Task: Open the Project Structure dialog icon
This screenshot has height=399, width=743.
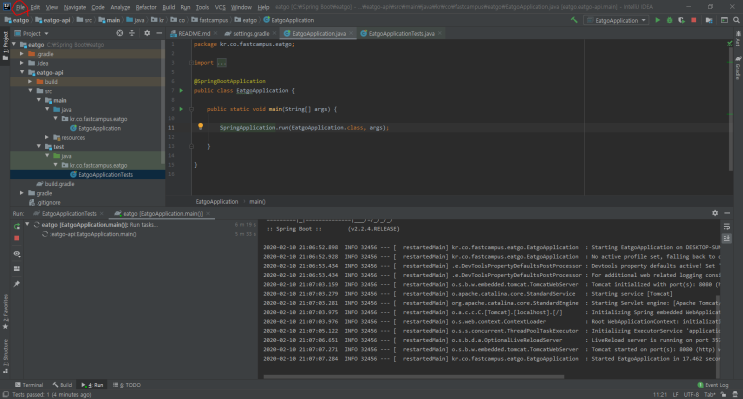Action: [x=709, y=20]
